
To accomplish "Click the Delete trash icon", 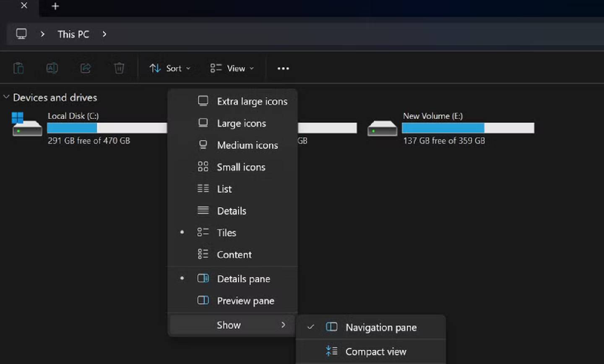I will 119,68.
